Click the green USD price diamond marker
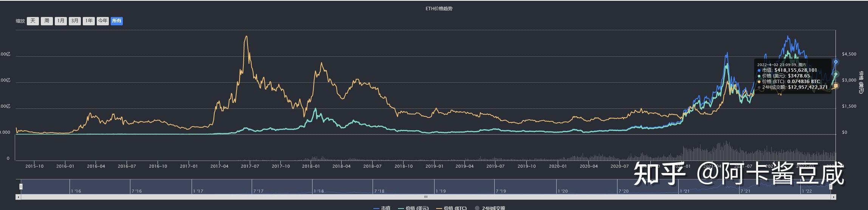Screen dimensions: 868x210 [836, 74]
